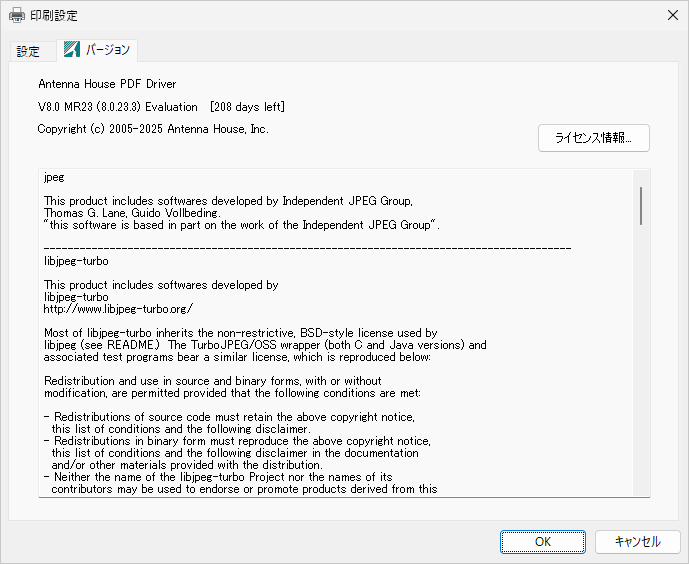Click the Copyright 2005-2025 Antenna House line
The image size is (689, 564).
tap(153, 129)
